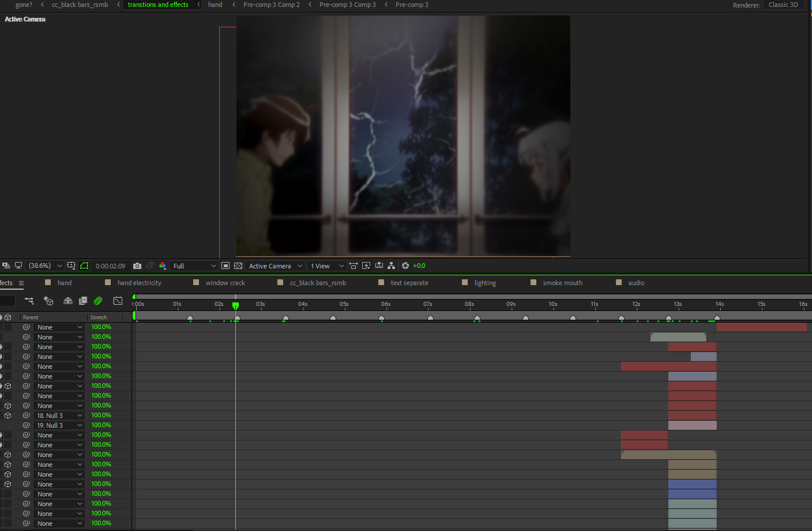Open Fast Previews lightning icon
The height and width of the screenshot is (531, 812).
point(366,265)
